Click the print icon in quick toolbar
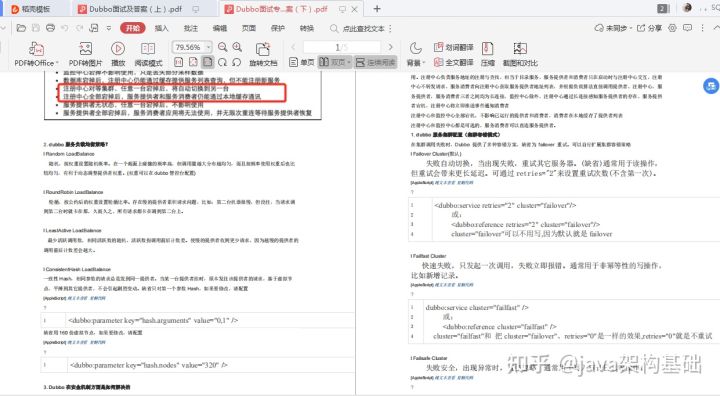This screenshot has height=396, width=720. coord(51,28)
